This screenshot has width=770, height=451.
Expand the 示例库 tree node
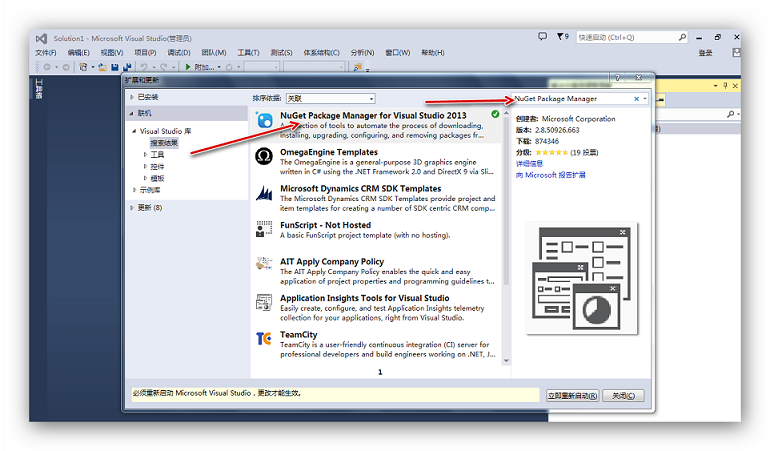[x=134, y=190]
